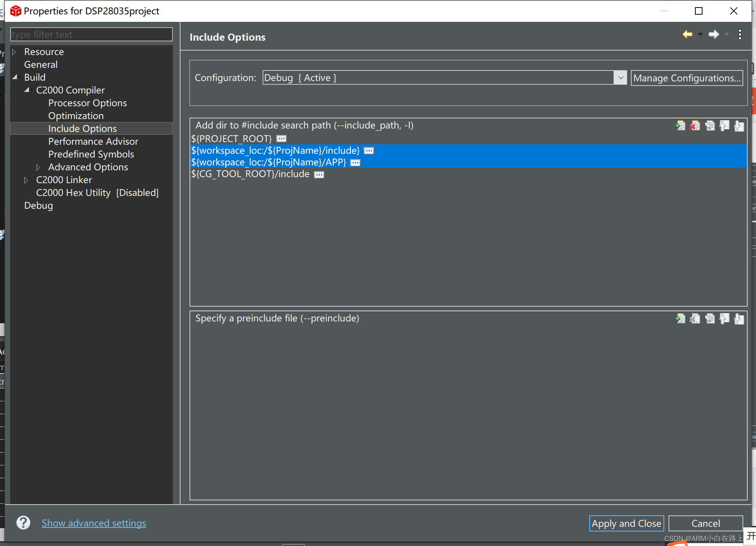Image resolution: width=756 pixels, height=546 pixels.
Task: Click the add new include path icon
Action: (681, 125)
